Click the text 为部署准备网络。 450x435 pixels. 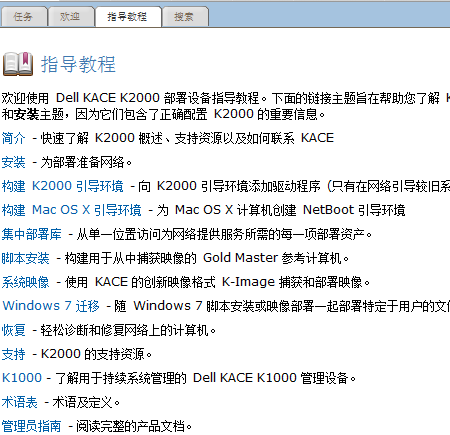pyautogui.click(x=86, y=162)
